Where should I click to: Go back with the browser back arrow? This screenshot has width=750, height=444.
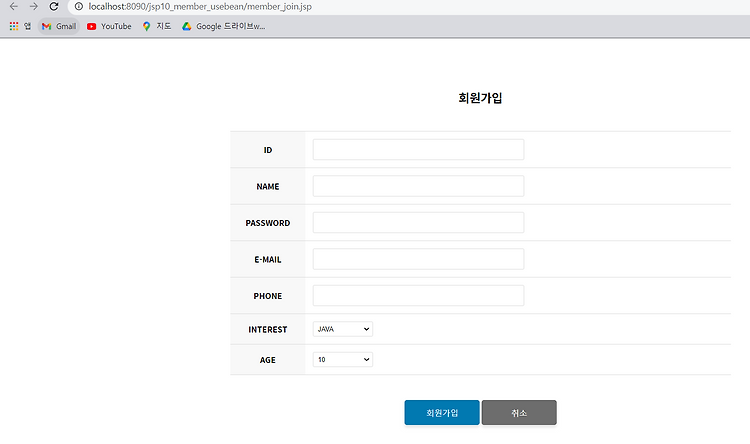point(13,6)
